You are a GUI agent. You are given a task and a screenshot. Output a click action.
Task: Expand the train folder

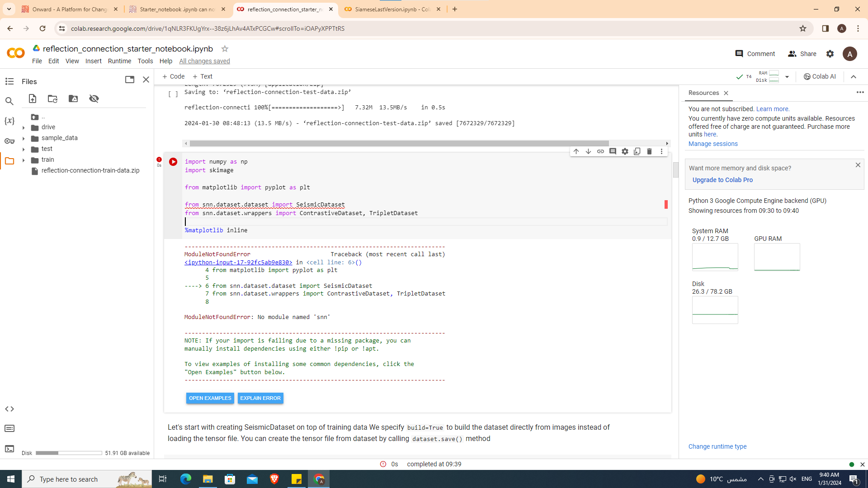tap(24, 160)
